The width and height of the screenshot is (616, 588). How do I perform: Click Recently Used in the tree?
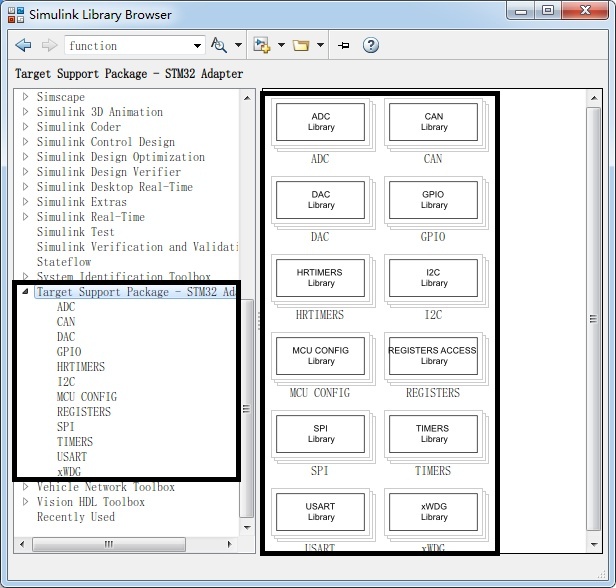pyautogui.click(x=76, y=517)
